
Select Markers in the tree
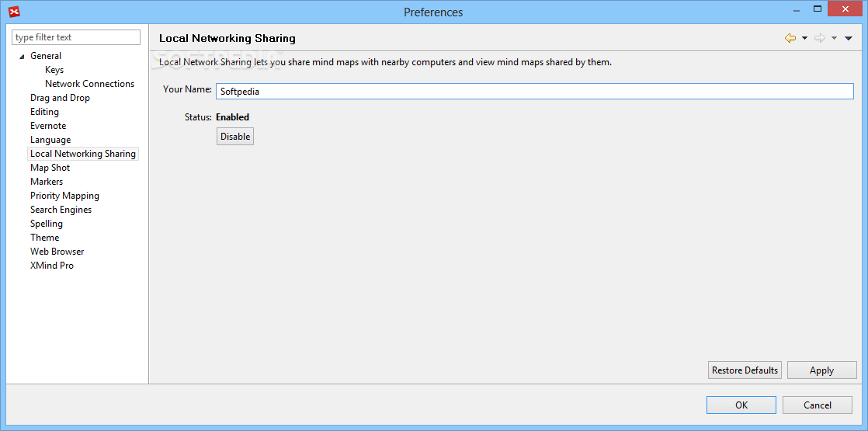tap(47, 182)
